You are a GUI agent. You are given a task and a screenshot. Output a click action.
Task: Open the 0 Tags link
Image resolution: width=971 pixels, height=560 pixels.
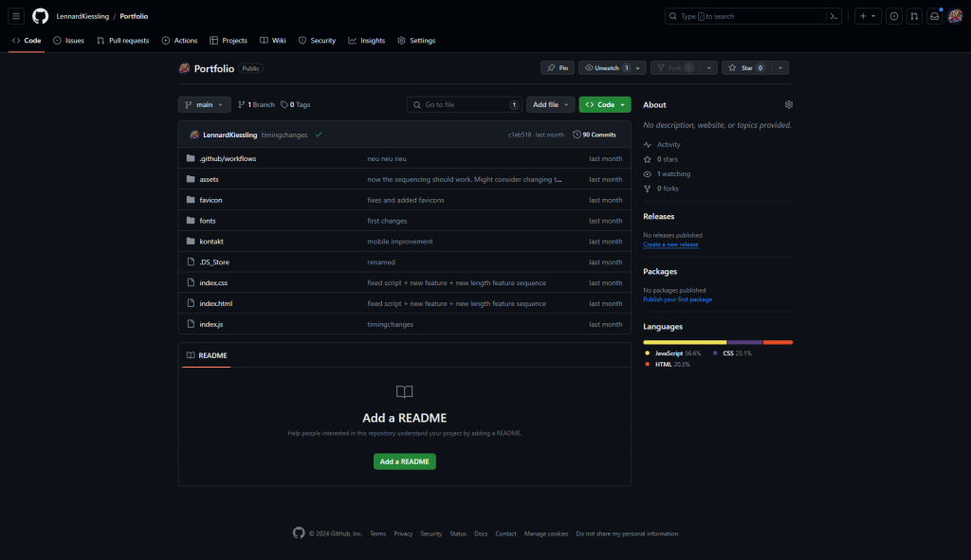click(x=296, y=104)
